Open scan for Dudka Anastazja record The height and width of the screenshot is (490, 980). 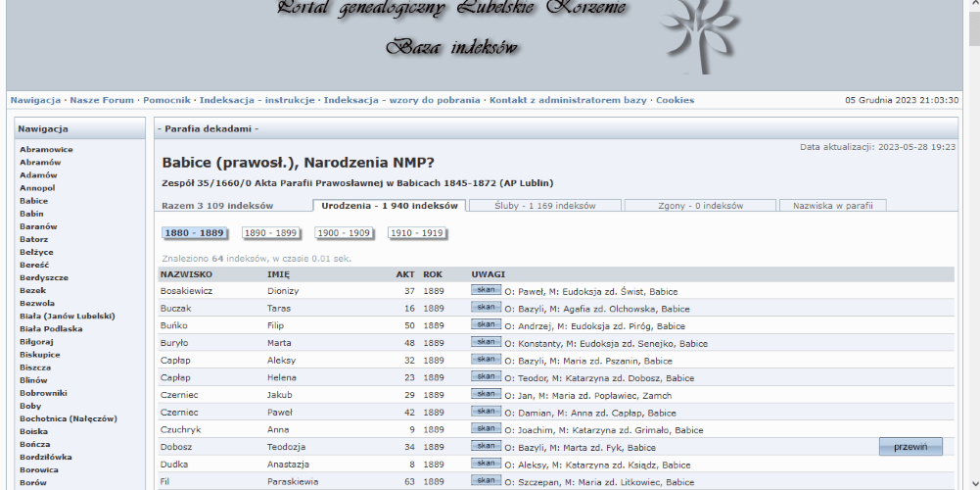[x=486, y=464]
